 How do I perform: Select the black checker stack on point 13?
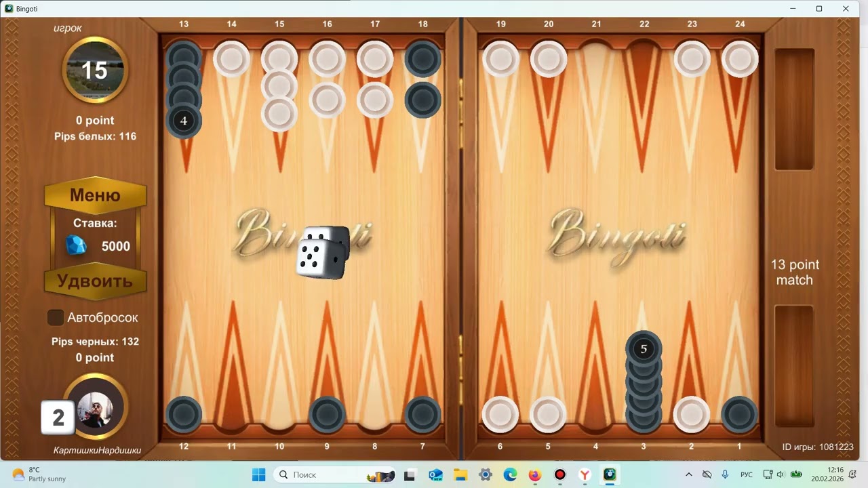point(184,89)
